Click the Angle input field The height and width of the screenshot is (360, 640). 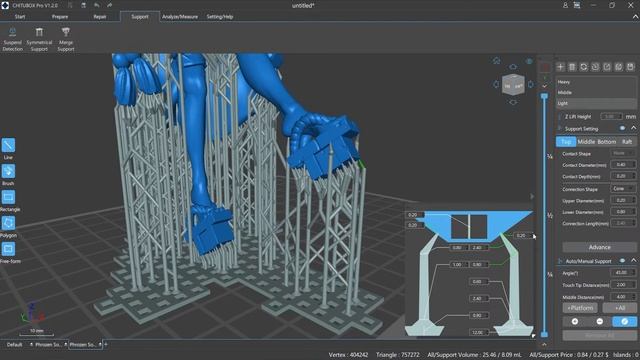pyautogui.click(x=623, y=273)
